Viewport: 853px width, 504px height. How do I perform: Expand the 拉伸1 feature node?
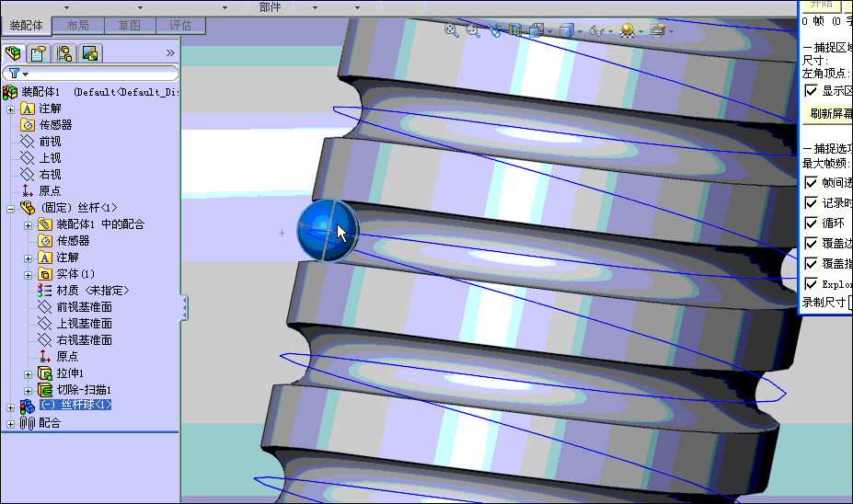(28, 374)
